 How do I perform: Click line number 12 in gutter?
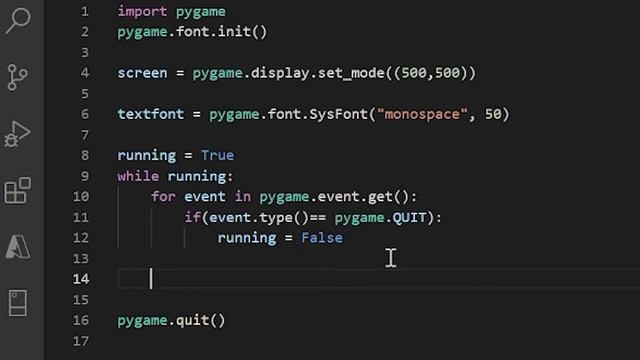(81, 238)
